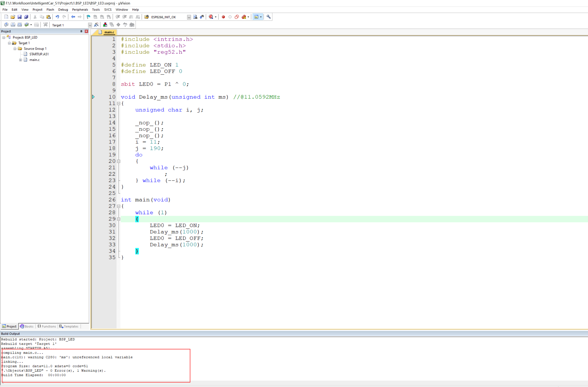Viewport: 588px width, 387px height.
Task: Kill all breakpoints with the red X icon
Action: 244,17
